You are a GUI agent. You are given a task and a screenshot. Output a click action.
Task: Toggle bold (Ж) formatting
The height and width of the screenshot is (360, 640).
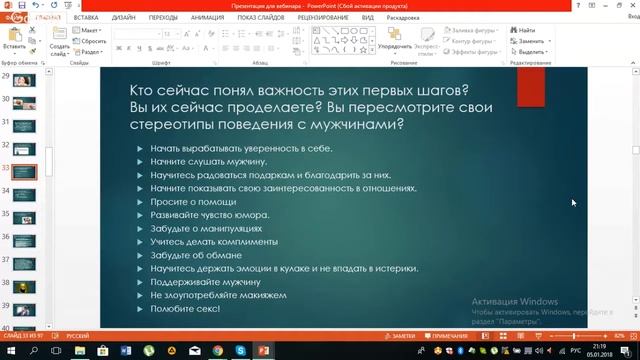119,49
